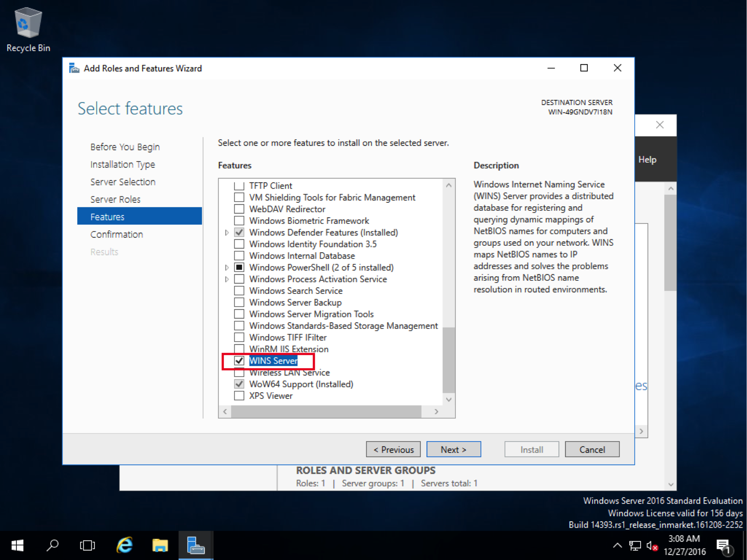
Task: Check Windows Search Service
Action: (x=239, y=290)
